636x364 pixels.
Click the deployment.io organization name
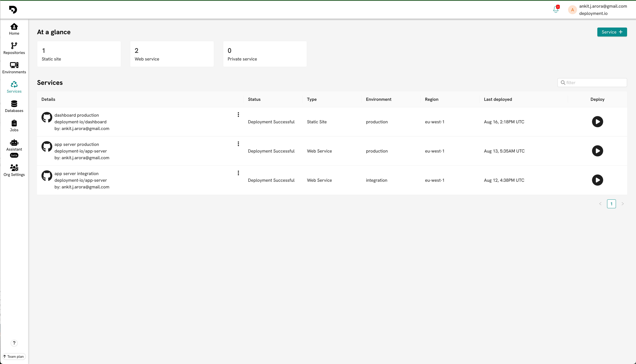[x=593, y=13]
